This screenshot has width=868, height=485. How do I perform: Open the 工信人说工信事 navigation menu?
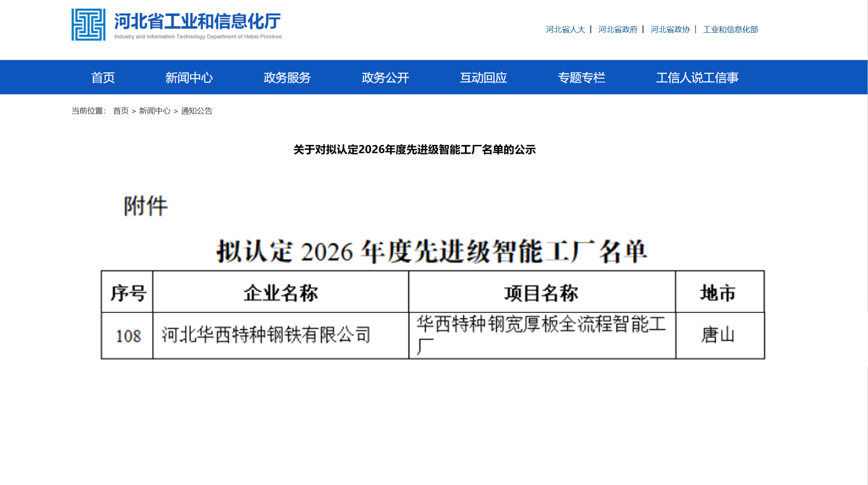click(x=697, y=78)
